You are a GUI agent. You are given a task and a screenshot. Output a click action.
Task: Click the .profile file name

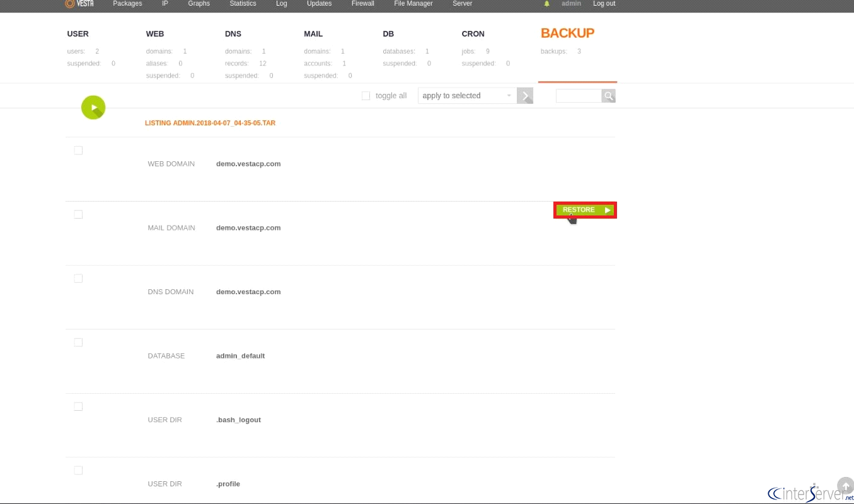(x=228, y=484)
